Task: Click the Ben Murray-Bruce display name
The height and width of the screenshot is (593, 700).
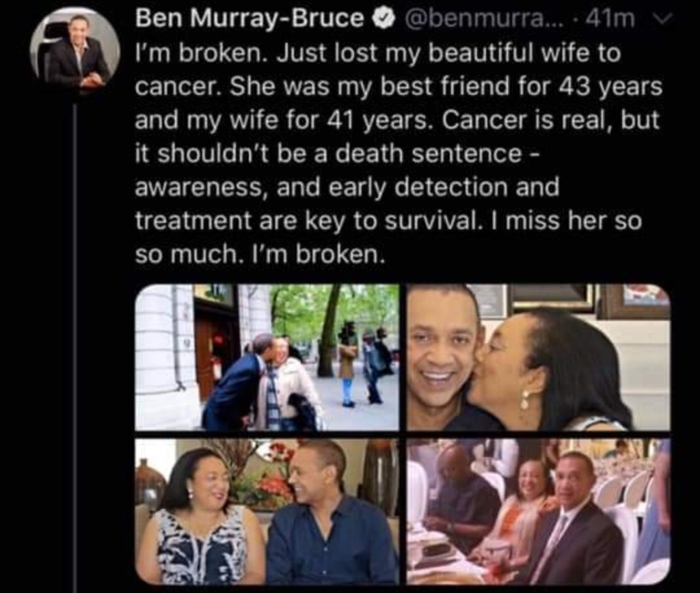Action: (x=249, y=18)
